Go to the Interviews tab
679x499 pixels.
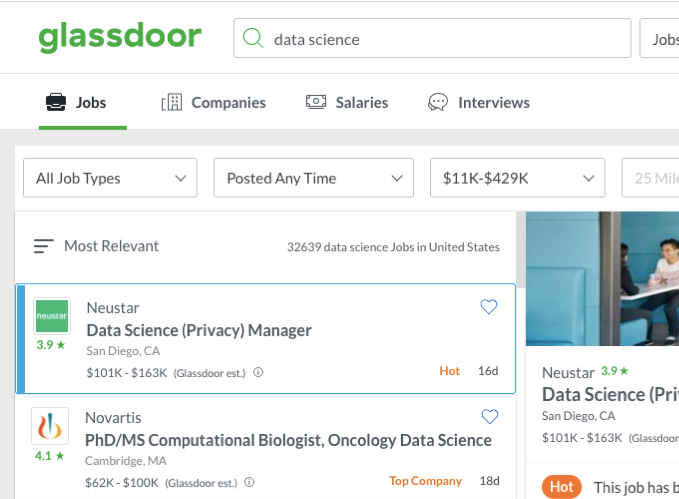pyautogui.click(x=479, y=102)
